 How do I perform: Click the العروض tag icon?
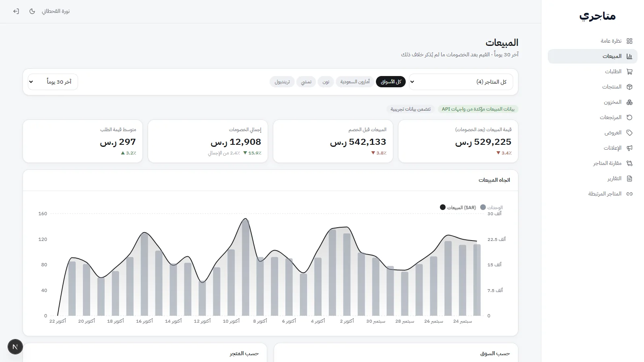point(630,133)
